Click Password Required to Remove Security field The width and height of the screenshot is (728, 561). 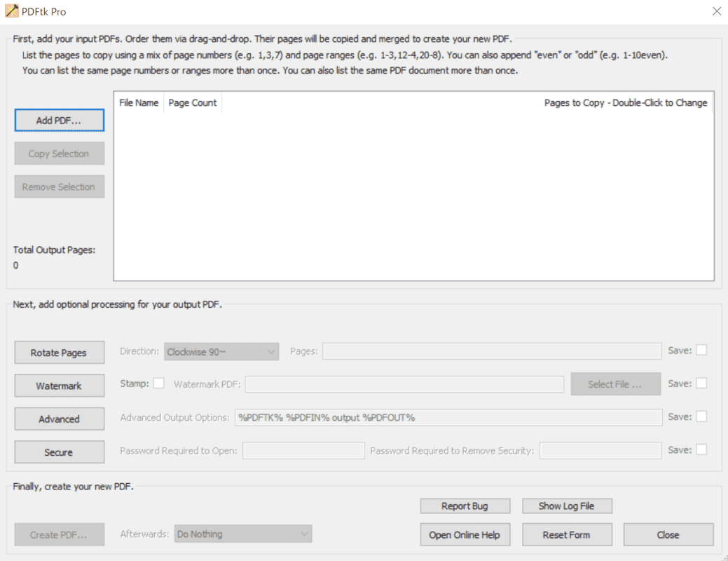click(x=600, y=451)
